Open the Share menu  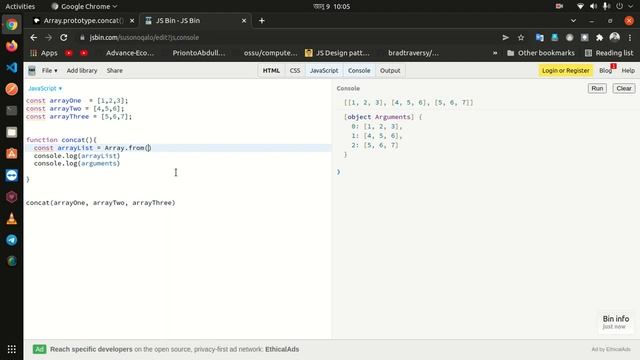pyautogui.click(x=114, y=71)
